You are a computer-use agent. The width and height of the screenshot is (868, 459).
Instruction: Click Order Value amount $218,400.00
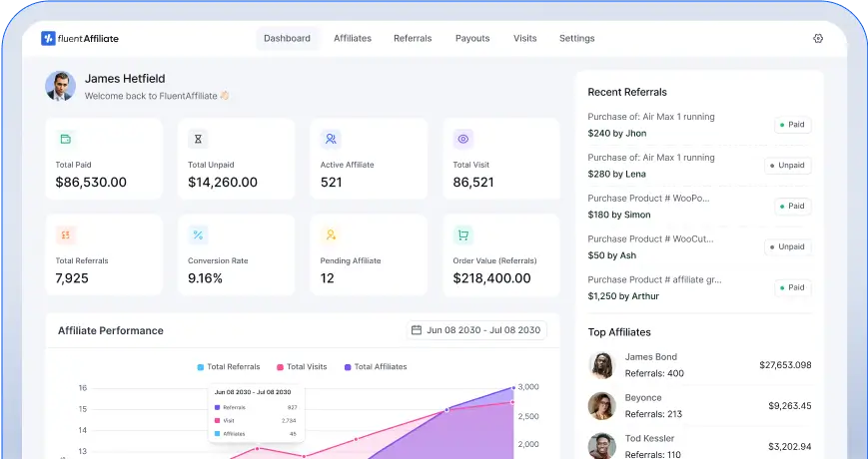tap(492, 278)
